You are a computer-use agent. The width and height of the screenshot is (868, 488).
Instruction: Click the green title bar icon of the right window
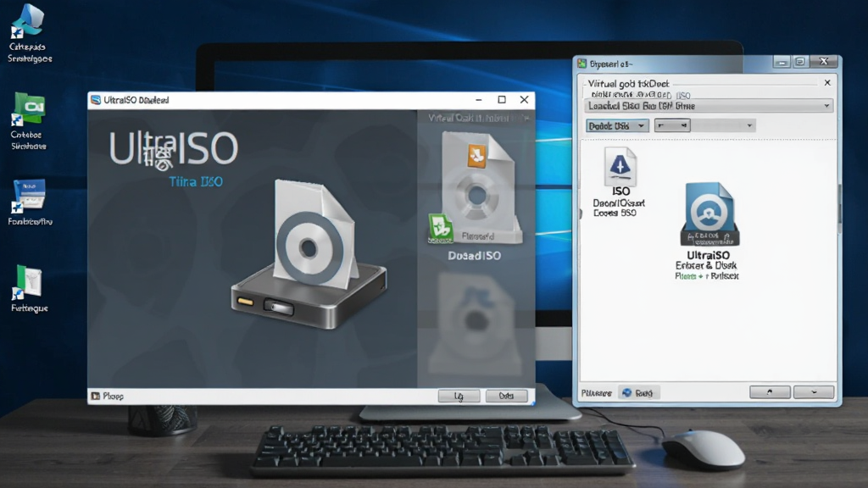tap(581, 64)
